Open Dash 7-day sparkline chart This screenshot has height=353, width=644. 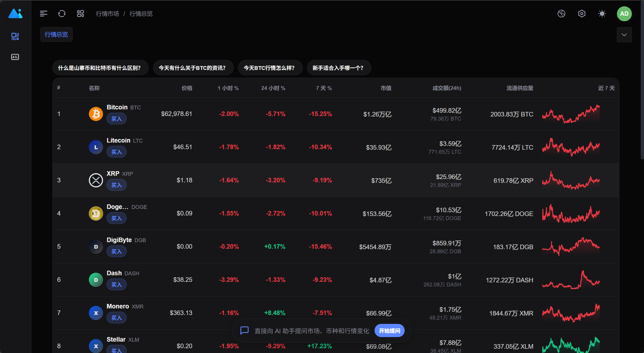tap(571, 280)
